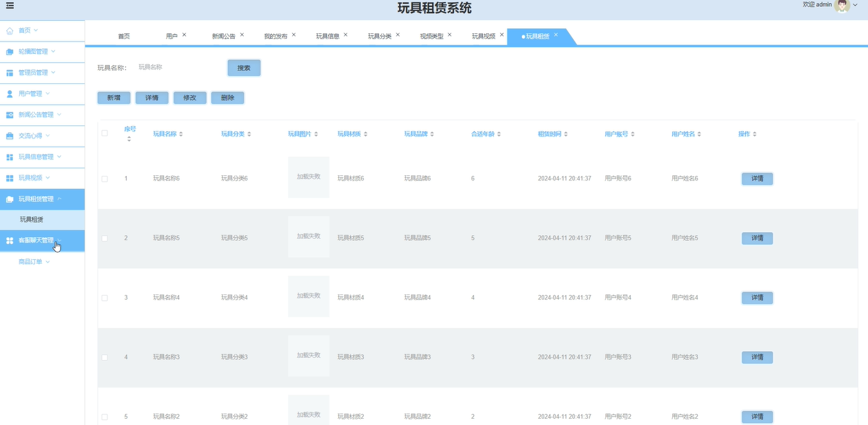Close the 玩具视频 tab
868x425 pixels.
[502, 35]
